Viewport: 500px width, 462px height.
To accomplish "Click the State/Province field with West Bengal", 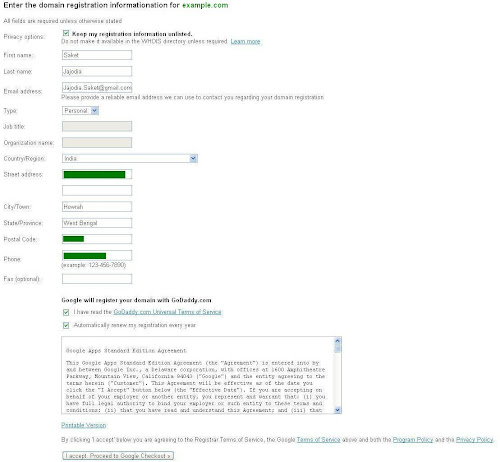I will [x=97, y=223].
